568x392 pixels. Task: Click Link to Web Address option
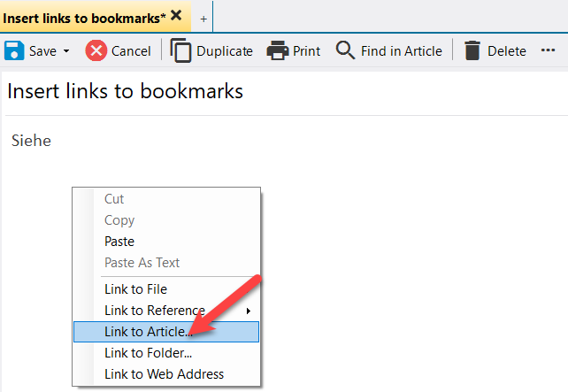[164, 373]
